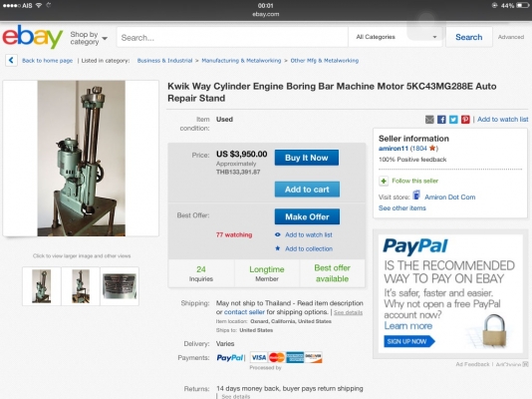
Task: Open Business & Industrial breadcrumb category
Action: [164, 61]
